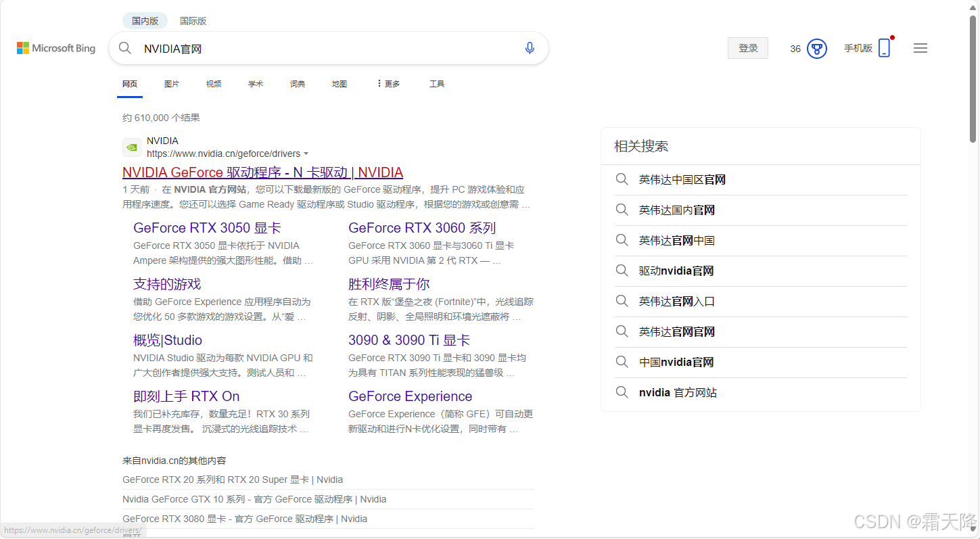This screenshot has width=980, height=539.
Task: Select the 学术 tab
Action: 256,84
